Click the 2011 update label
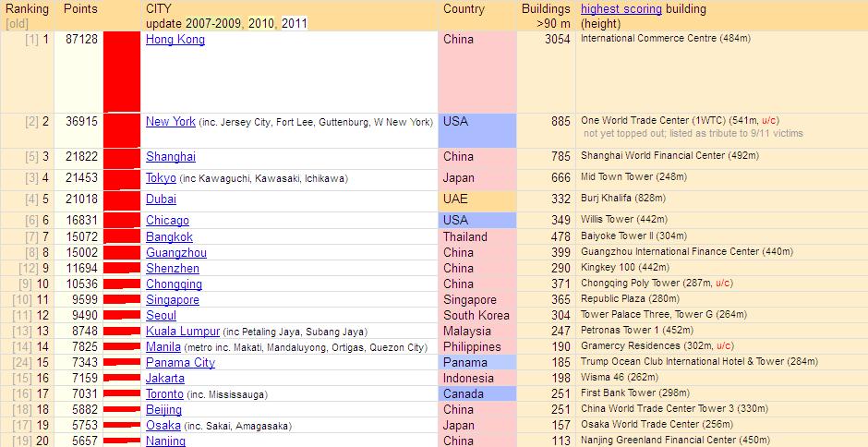The image size is (868, 447). click(294, 24)
